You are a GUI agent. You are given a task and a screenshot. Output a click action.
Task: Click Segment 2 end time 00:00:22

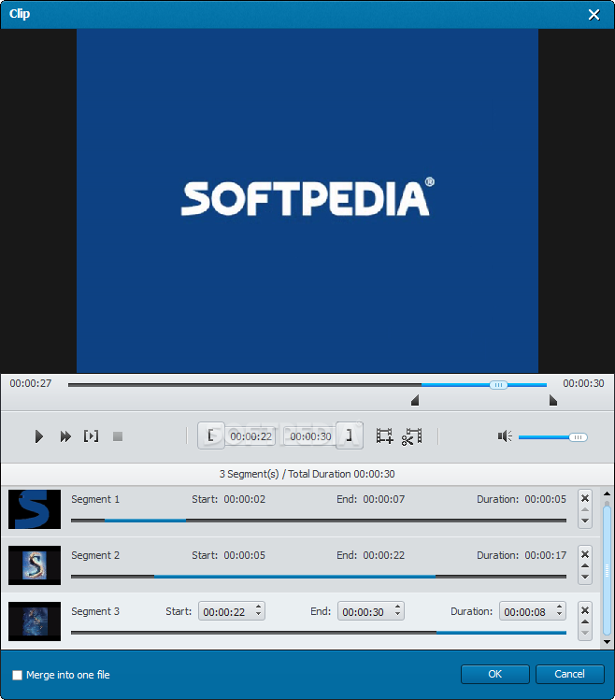point(383,555)
